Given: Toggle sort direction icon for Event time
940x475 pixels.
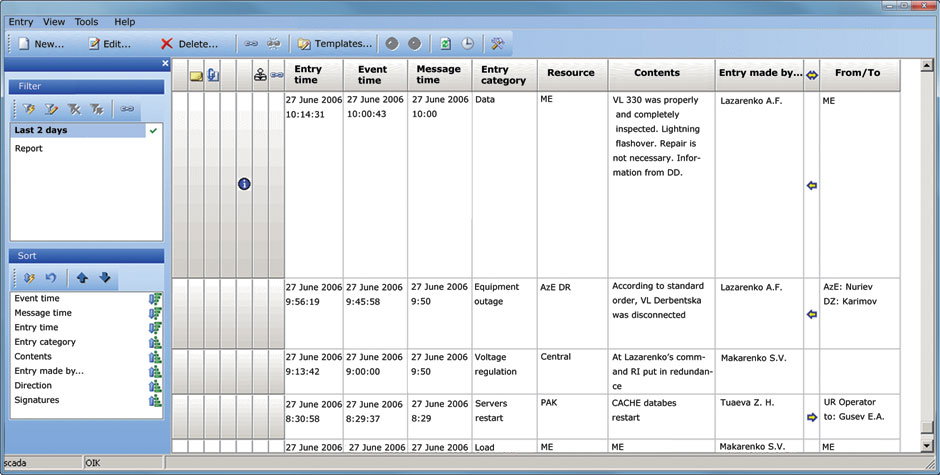Looking at the screenshot, I should [155, 299].
